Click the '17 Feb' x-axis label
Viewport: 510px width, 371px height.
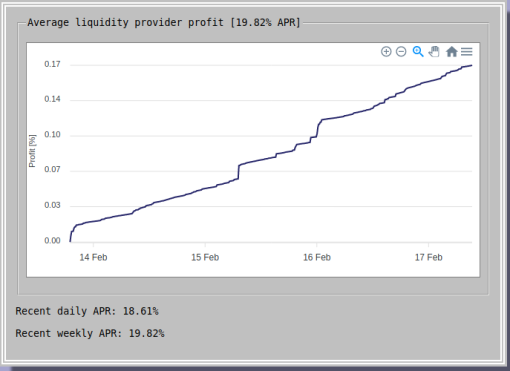[428, 257]
